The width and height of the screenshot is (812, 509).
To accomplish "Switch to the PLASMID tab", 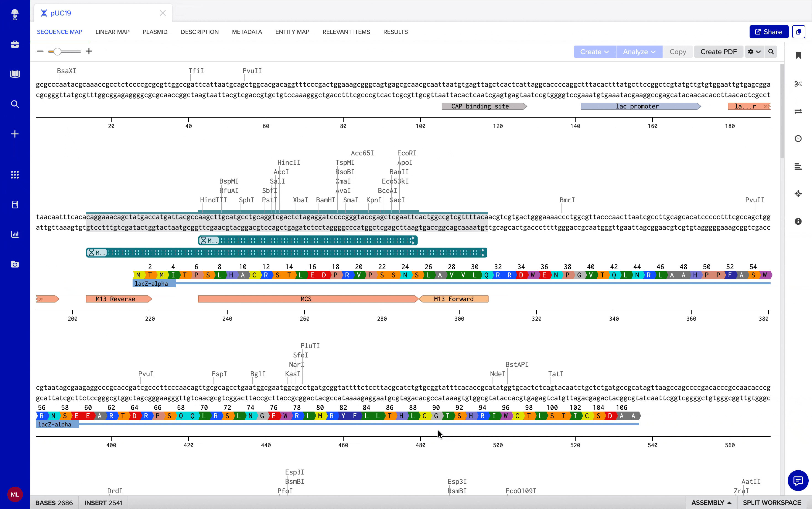I will coord(155,32).
